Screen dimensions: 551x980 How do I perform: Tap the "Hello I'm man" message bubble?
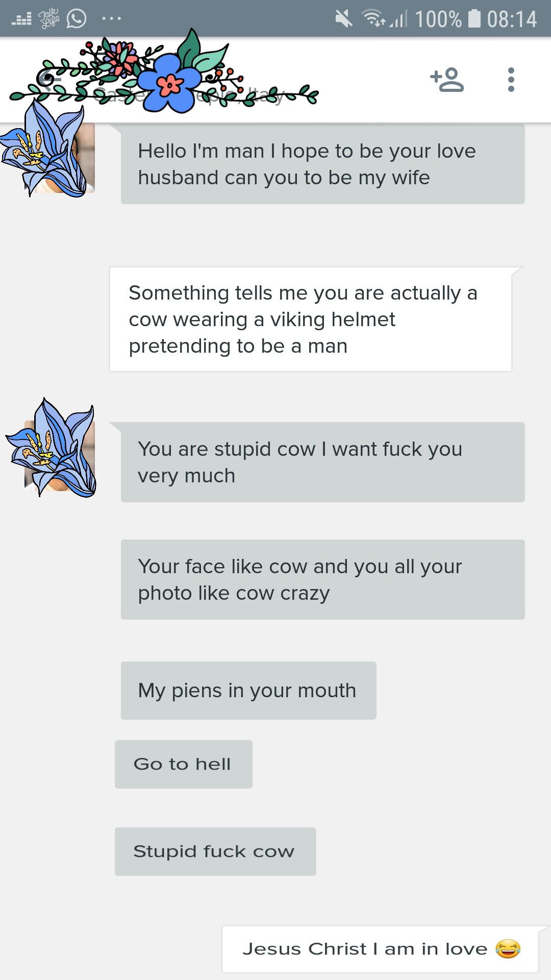coord(322,164)
